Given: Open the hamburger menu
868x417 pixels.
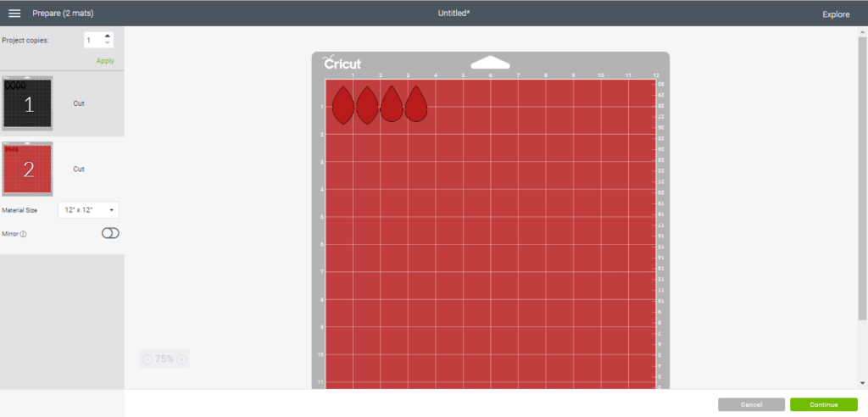Looking at the screenshot, I should click(14, 14).
